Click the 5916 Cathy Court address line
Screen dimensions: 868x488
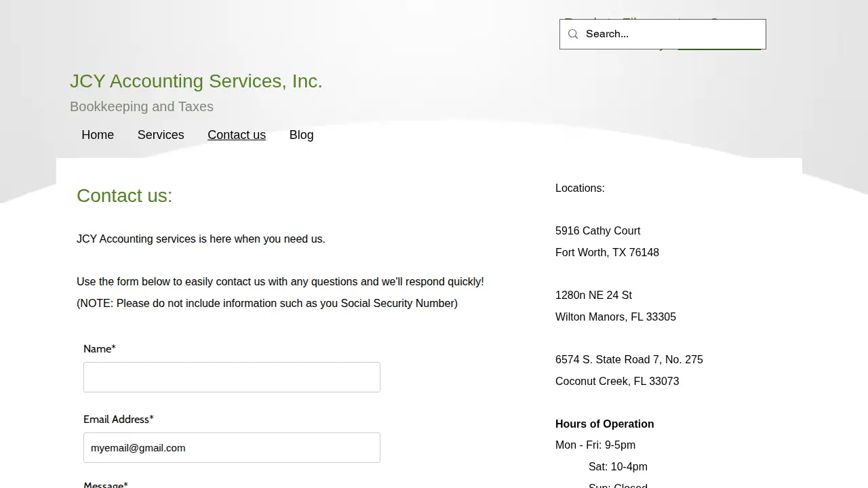598,231
